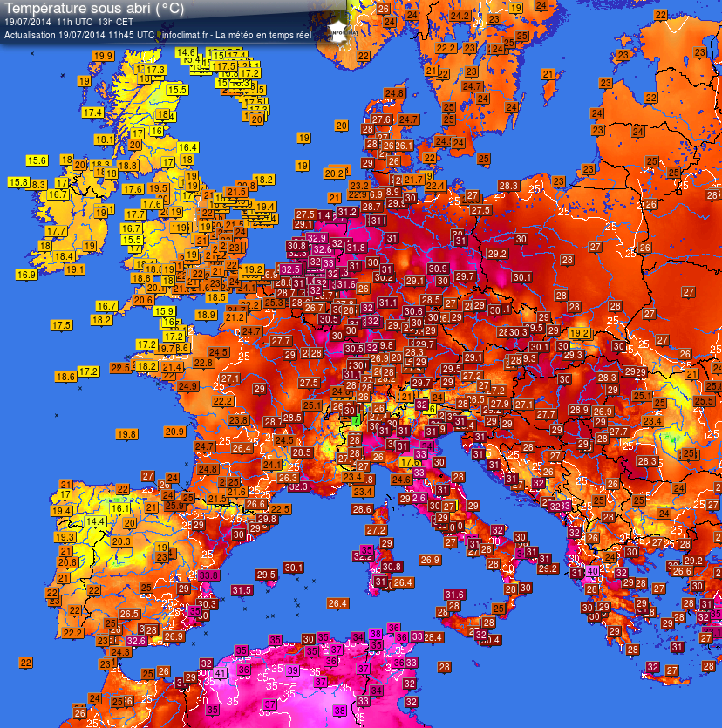
Task: Click the 40 Greece label
Action: point(592,570)
